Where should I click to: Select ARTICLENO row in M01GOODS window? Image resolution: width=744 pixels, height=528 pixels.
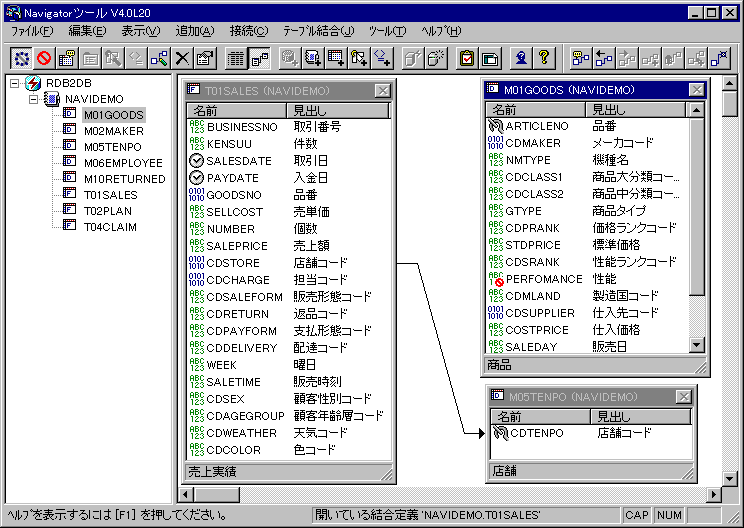point(587,126)
